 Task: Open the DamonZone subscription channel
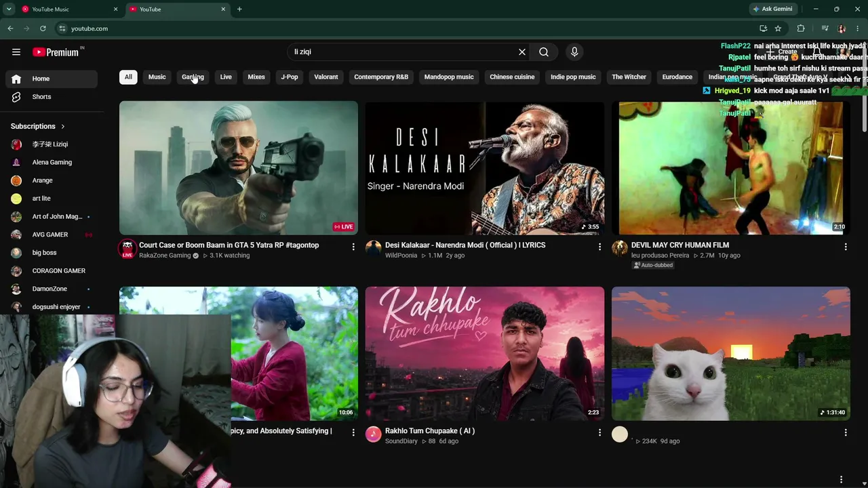click(52, 289)
